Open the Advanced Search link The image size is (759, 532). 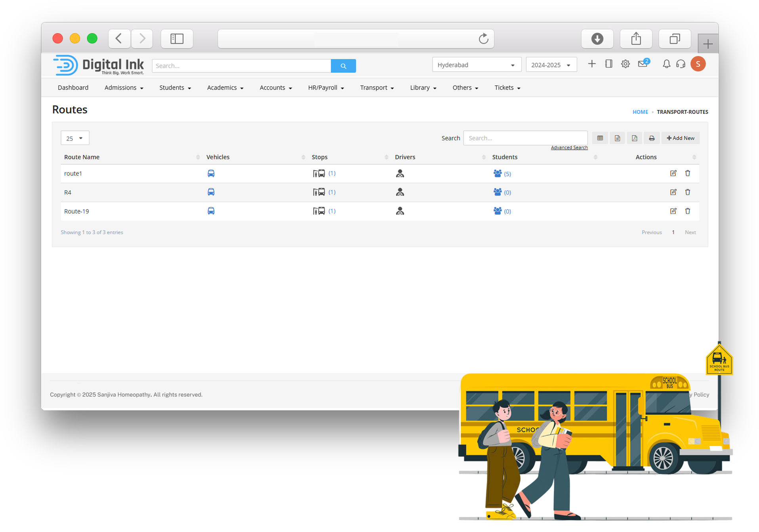coord(569,148)
